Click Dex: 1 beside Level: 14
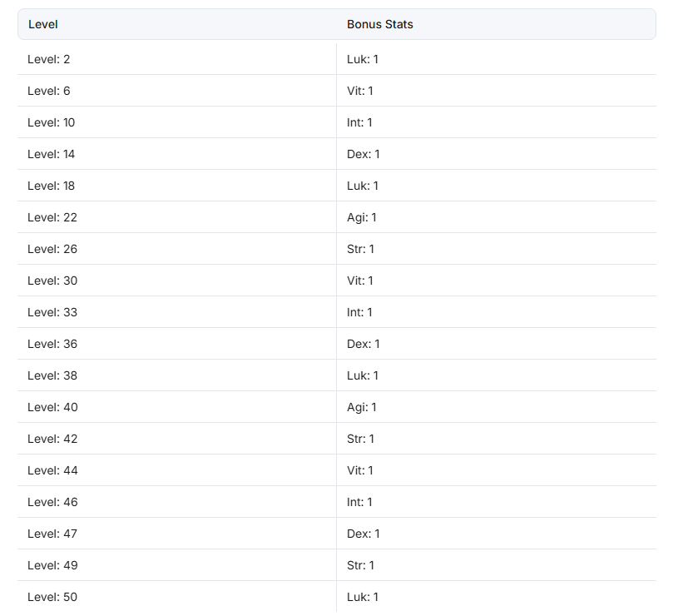 [364, 154]
